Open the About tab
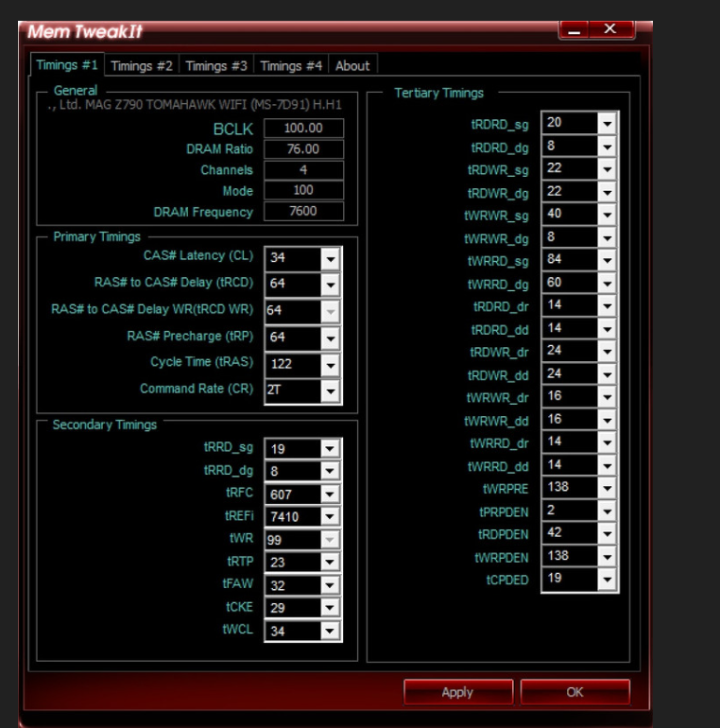 pos(352,66)
